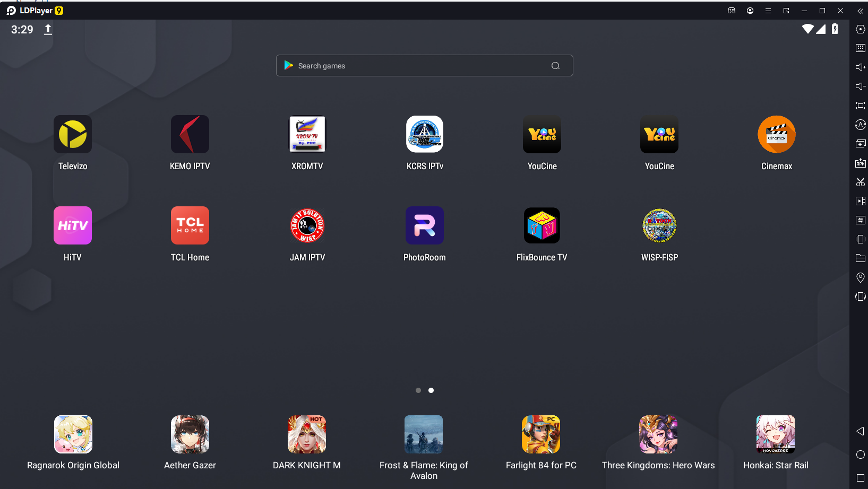Launch FlixBounce TV
Image resolution: width=868 pixels, height=489 pixels.
coord(542,225)
